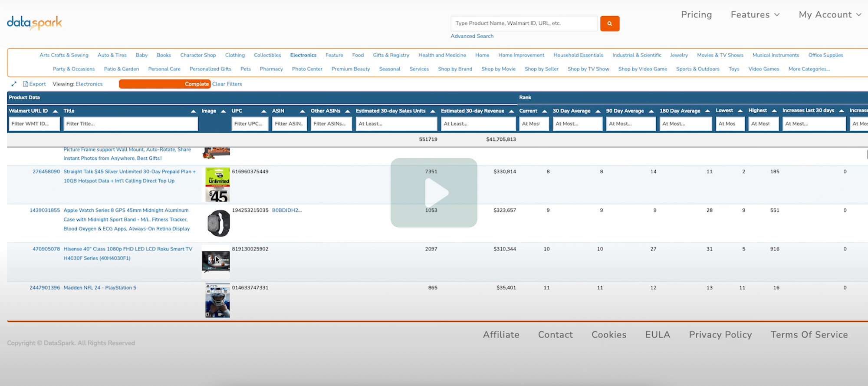Click the expand fullscreen arrows icon
868x386 pixels.
point(14,84)
